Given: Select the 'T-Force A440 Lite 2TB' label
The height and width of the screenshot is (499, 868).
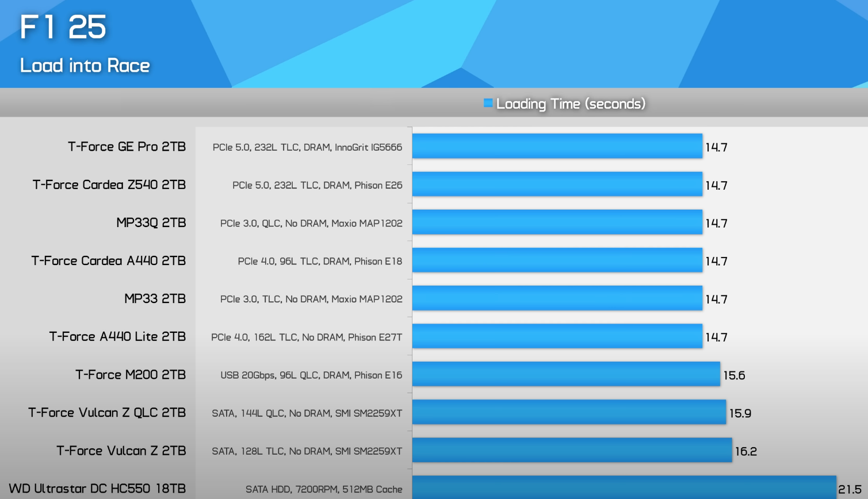Looking at the screenshot, I should click(x=118, y=337).
